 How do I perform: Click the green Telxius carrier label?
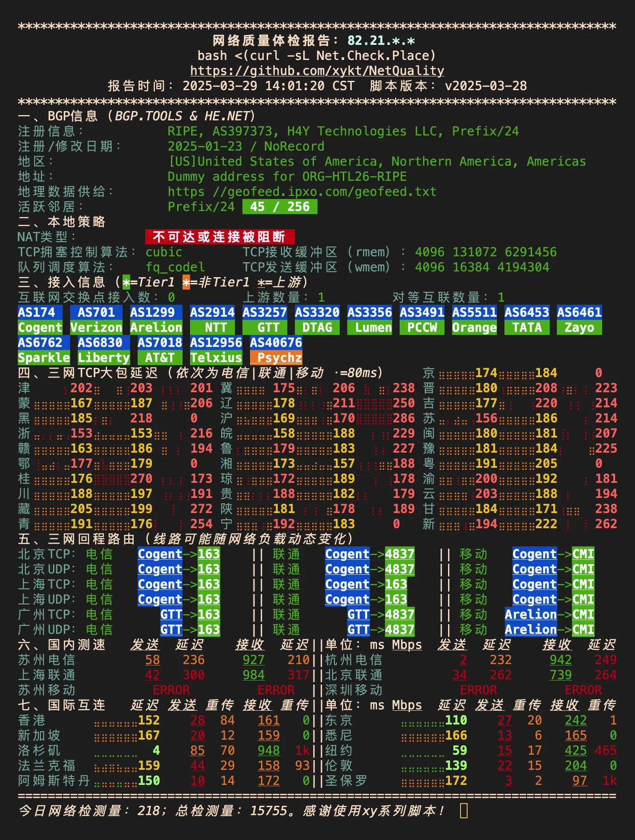pyautogui.click(x=216, y=358)
